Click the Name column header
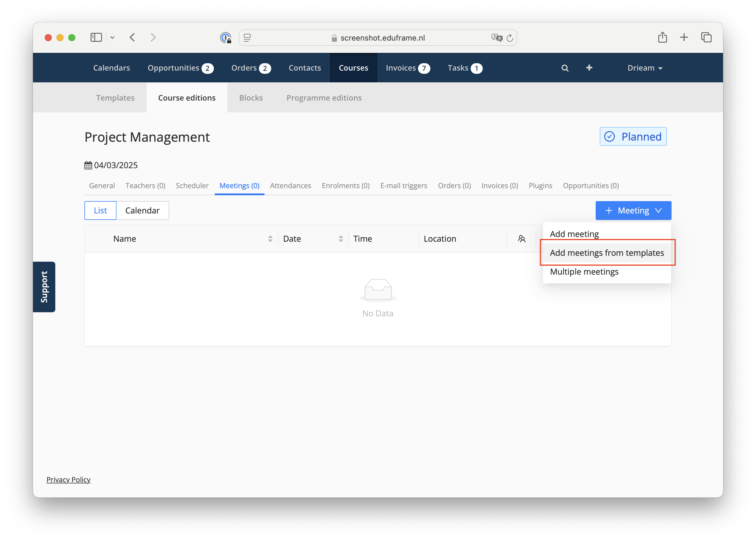756x541 pixels. point(125,239)
